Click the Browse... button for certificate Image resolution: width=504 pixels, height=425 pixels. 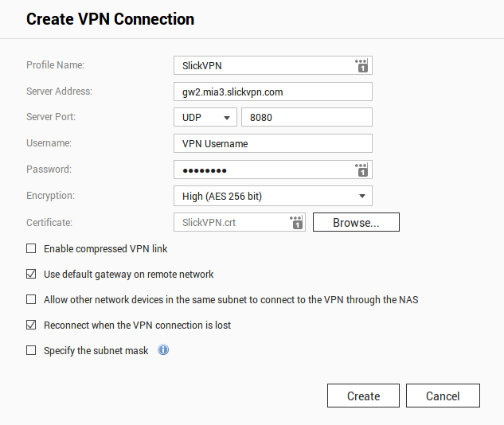(356, 222)
